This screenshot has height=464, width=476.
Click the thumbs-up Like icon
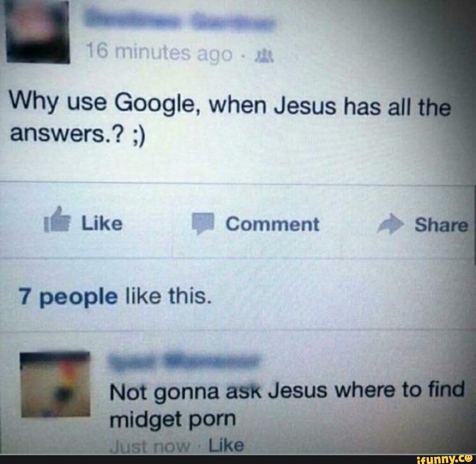(x=57, y=220)
